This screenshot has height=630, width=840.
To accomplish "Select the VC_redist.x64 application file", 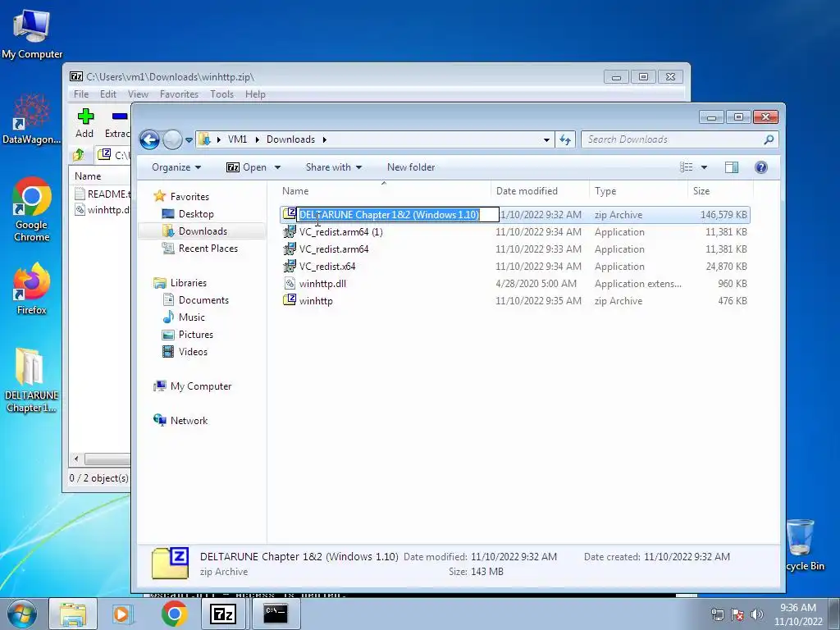I will coord(327,267).
